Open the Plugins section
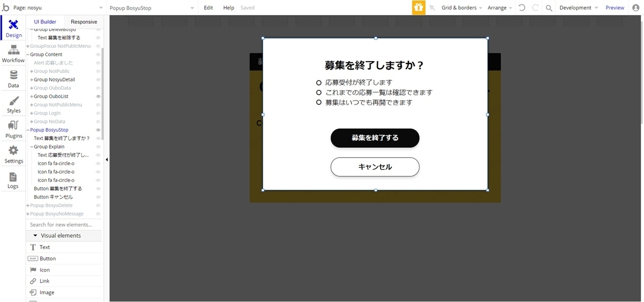Screen dimensions: 644x302 13,129
